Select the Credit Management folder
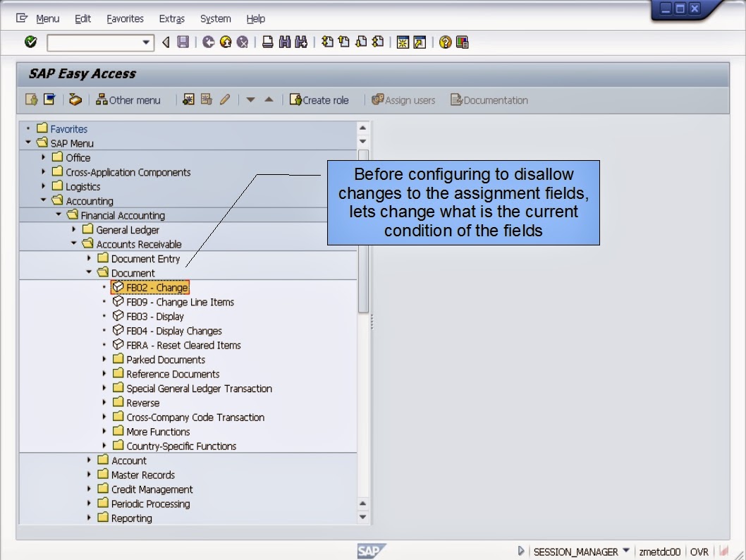 tap(145, 489)
